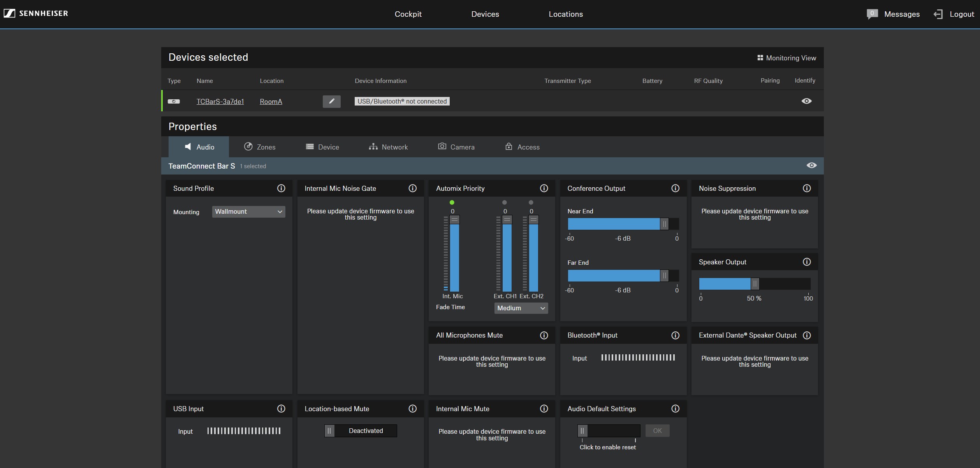The width and height of the screenshot is (980, 468).
Task: Go to Network tab
Action: click(x=388, y=147)
